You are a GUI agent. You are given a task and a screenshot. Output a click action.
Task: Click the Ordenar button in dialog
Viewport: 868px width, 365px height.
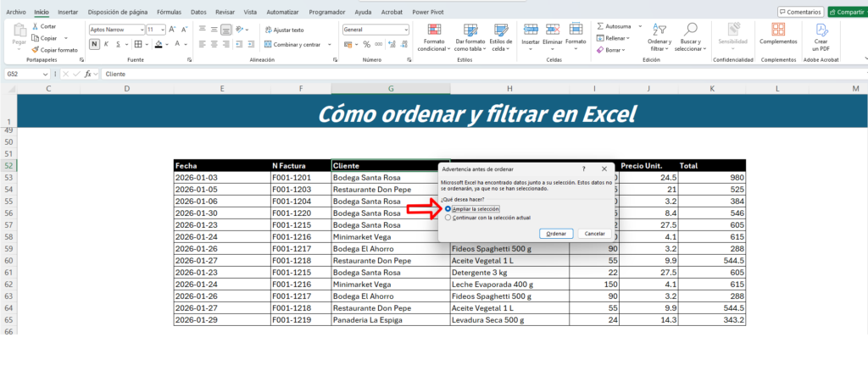coord(556,234)
